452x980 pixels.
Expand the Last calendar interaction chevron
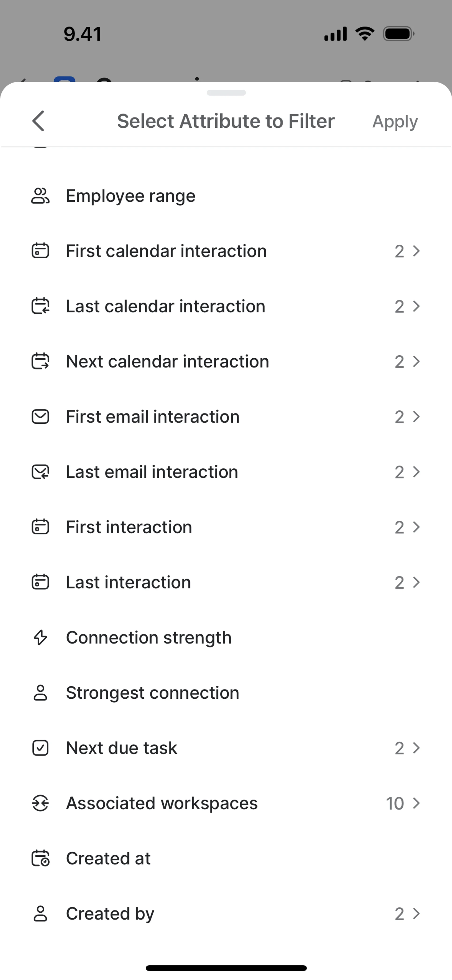point(417,306)
